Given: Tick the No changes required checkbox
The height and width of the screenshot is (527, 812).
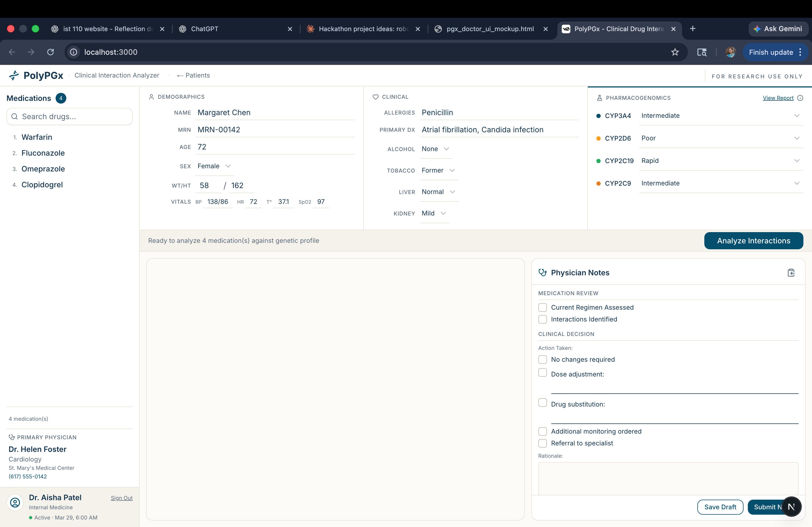Looking at the screenshot, I should click(x=542, y=360).
